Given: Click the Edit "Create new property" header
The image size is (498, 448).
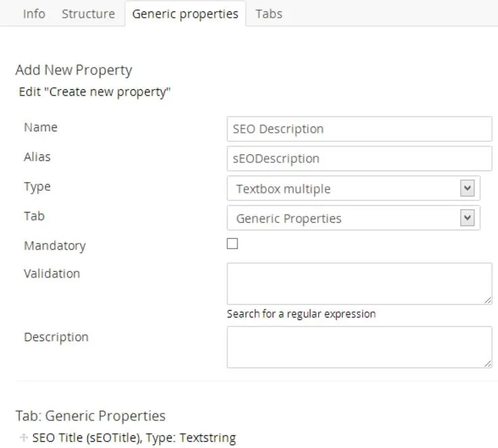Looking at the screenshot, I should [95, 92].
